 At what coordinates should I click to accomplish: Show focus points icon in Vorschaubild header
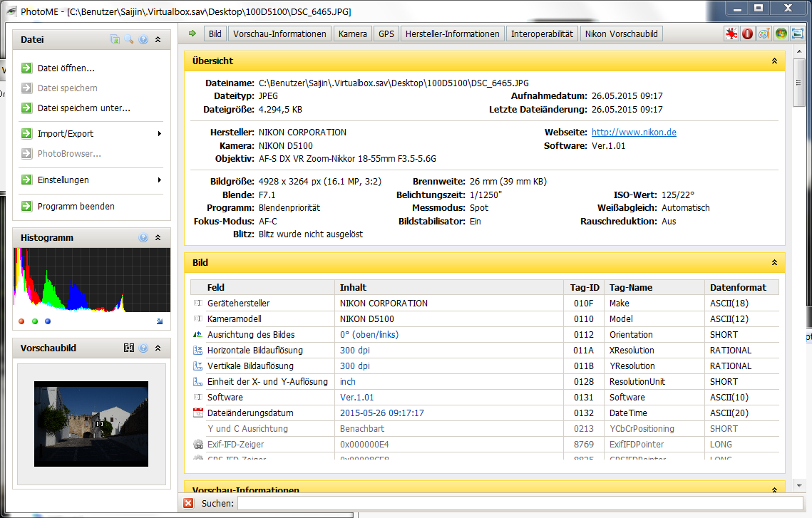pyautogui.click(x=129, y=348)
